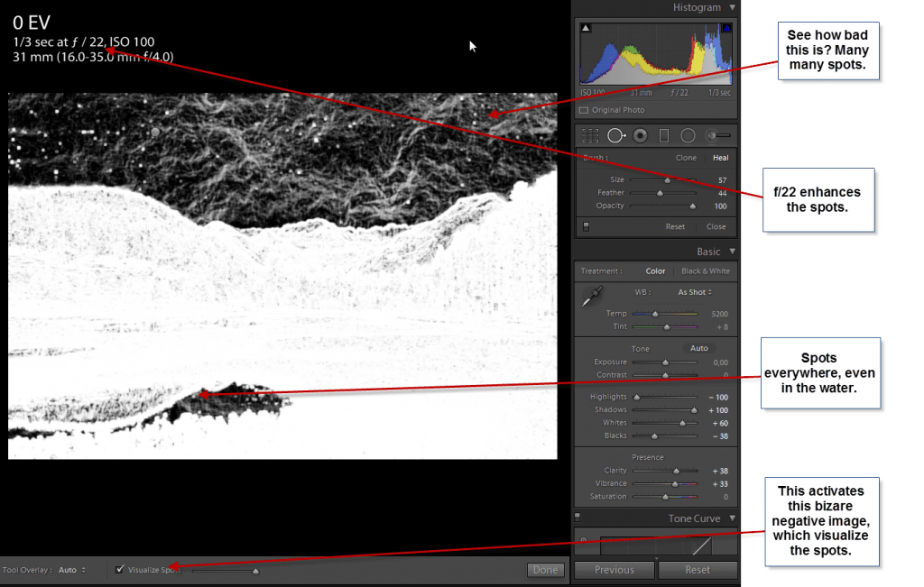This screenshot has height=587, width=924.
Task: Click the Auto tone button
Action: tap(698, 349)
